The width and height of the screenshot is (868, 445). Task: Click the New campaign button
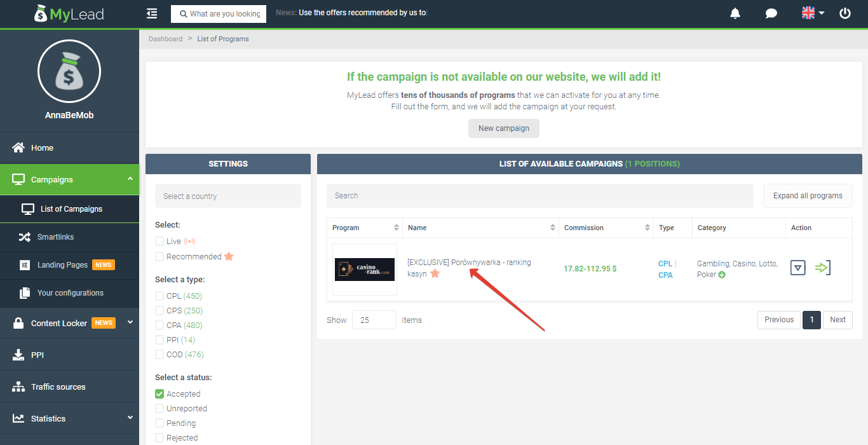click(x=503, y=128)
